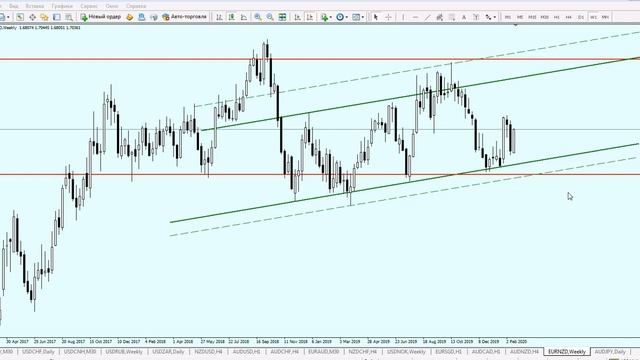Viewport: 640px width, 360px height.
Task: Open the periods dropdown arrow
Action: coord(347,17)
